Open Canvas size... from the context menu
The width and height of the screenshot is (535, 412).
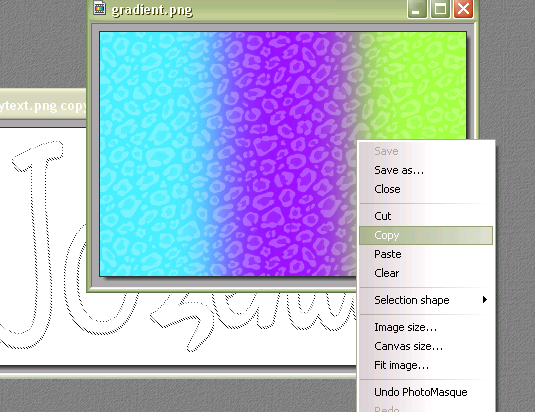pos(426,346)
